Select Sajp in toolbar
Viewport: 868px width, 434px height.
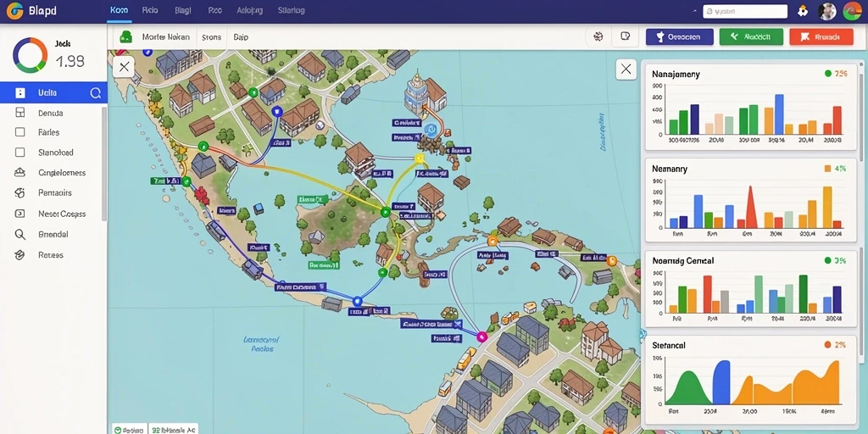point(241,37)
